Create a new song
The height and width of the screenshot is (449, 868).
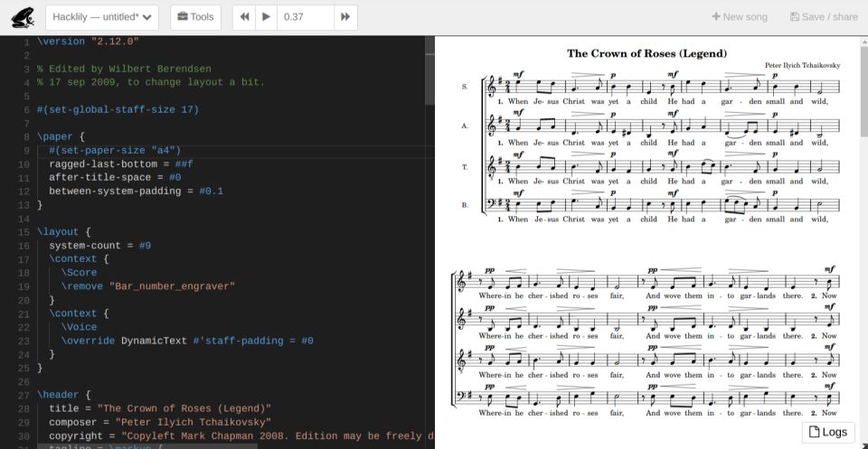coord(739,17)
